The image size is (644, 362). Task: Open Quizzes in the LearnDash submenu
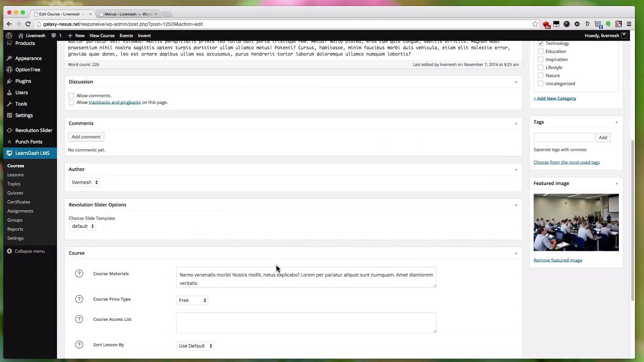coord(15,193)
